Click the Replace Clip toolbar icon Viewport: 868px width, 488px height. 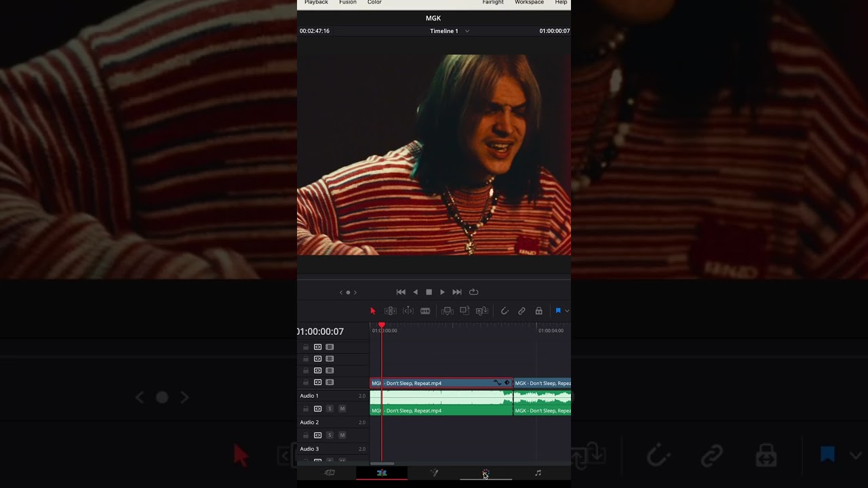click(x=482, y=311)
